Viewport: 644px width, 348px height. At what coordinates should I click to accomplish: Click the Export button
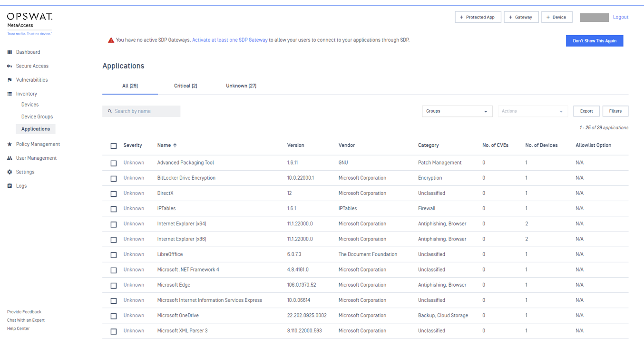pos(586,111)
